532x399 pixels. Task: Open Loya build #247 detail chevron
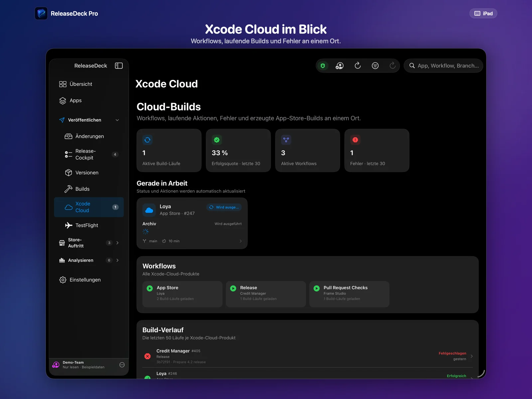[x=241, y=241]
